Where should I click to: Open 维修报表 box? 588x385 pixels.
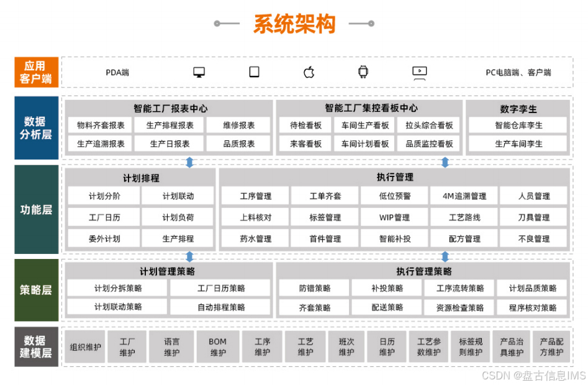coord(238,125)
